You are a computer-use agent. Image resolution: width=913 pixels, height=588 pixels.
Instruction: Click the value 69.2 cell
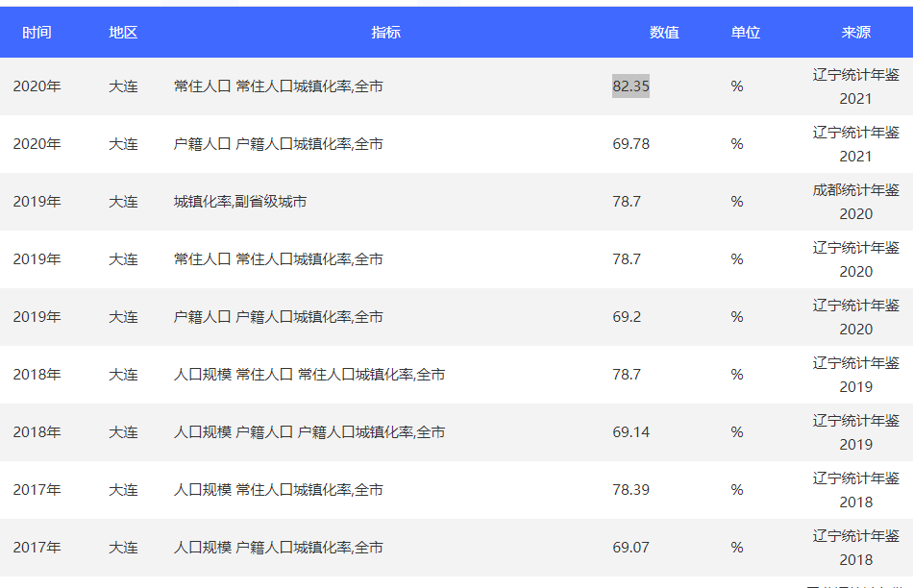pyautogui.click(x=627, y=317)
